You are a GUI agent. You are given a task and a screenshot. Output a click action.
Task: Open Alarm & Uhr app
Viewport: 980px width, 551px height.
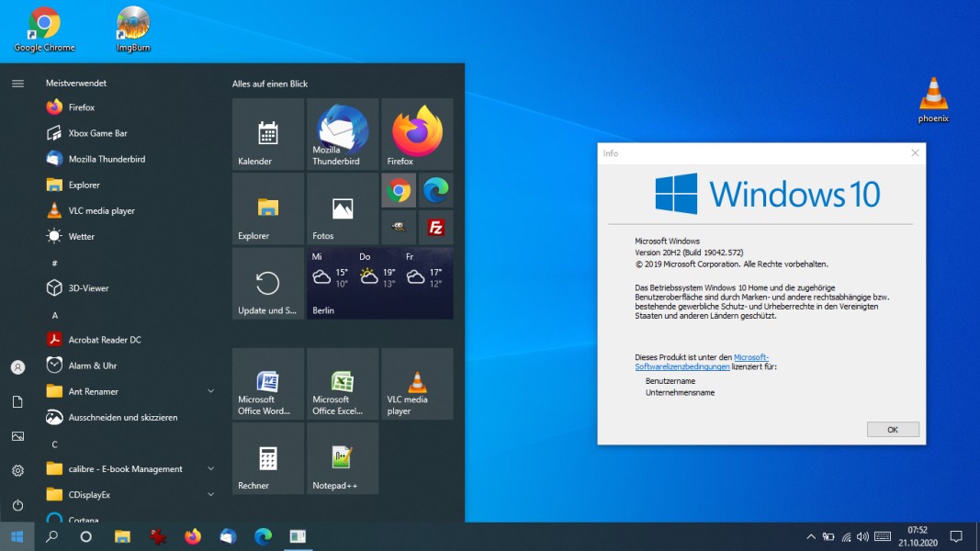point(130,365)
